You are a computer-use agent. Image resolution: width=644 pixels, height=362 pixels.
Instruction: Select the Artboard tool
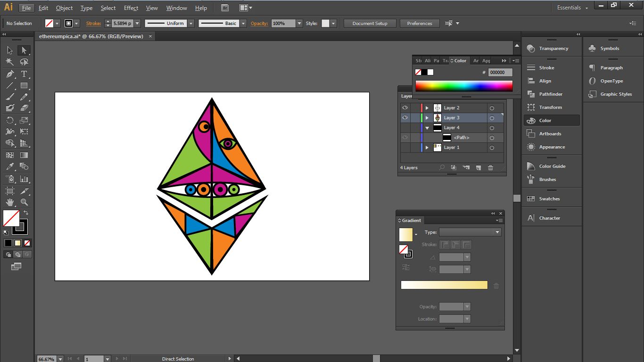pyautogui.click(x=10, y=191)
